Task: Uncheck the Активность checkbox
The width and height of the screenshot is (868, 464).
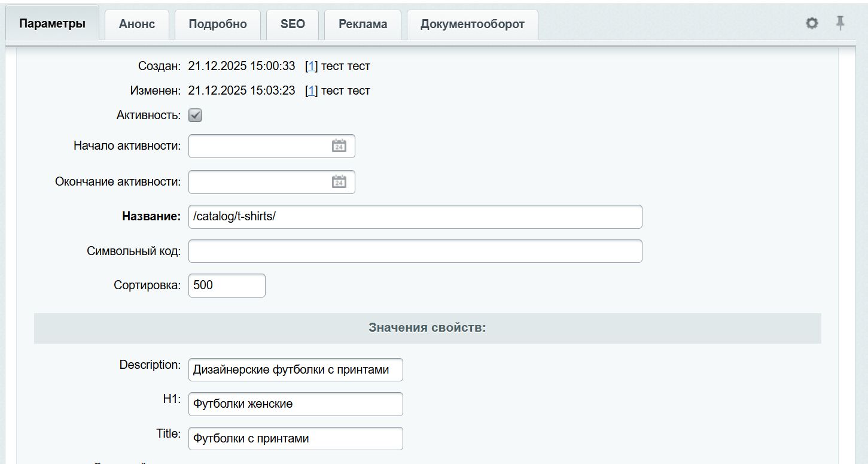Action: click(x=195, y=115)
